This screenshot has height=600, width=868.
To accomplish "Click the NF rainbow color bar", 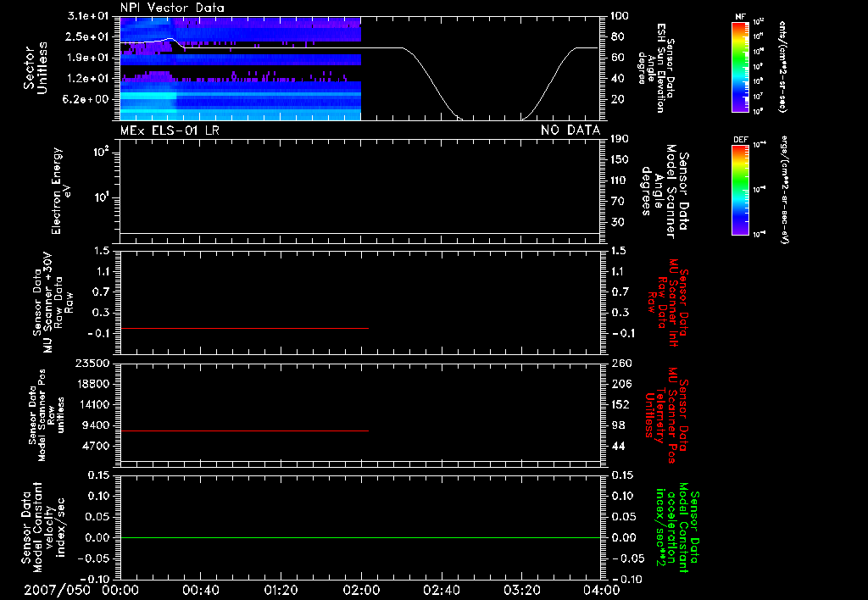I will click(x=740, y=67).
